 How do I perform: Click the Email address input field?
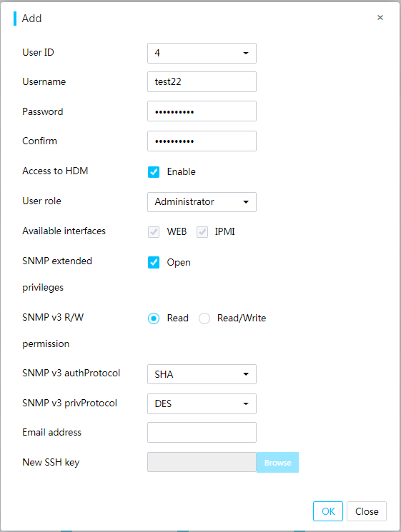[202, 432]
